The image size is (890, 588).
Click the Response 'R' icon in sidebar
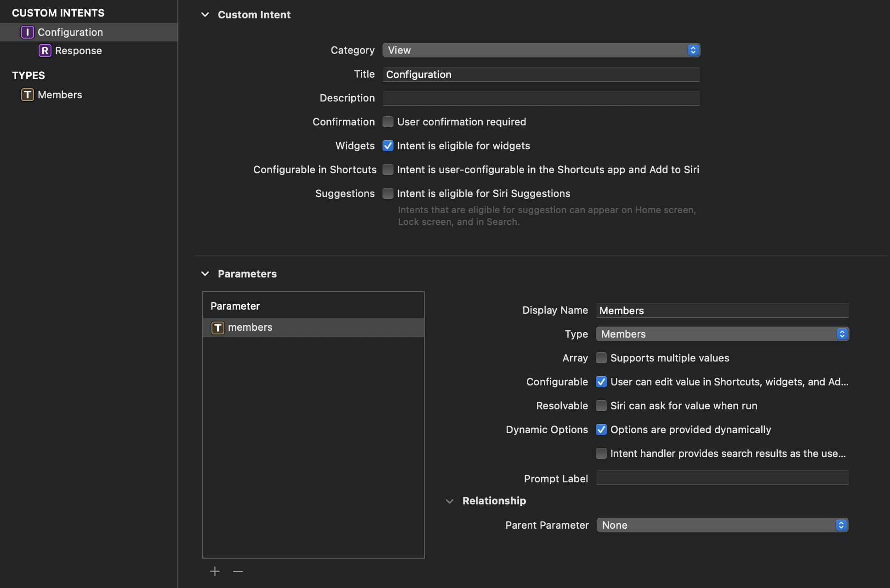[45, 51]
